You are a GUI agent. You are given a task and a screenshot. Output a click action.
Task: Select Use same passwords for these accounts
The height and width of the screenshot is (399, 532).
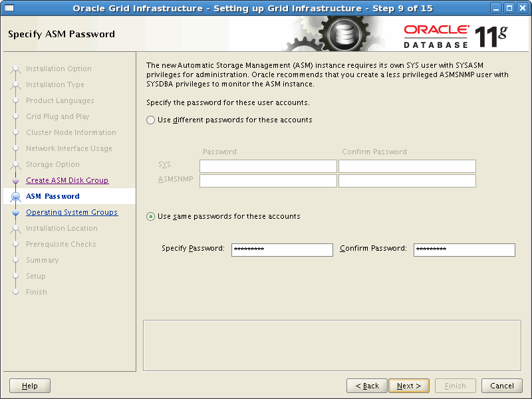(x=151, y=217)
